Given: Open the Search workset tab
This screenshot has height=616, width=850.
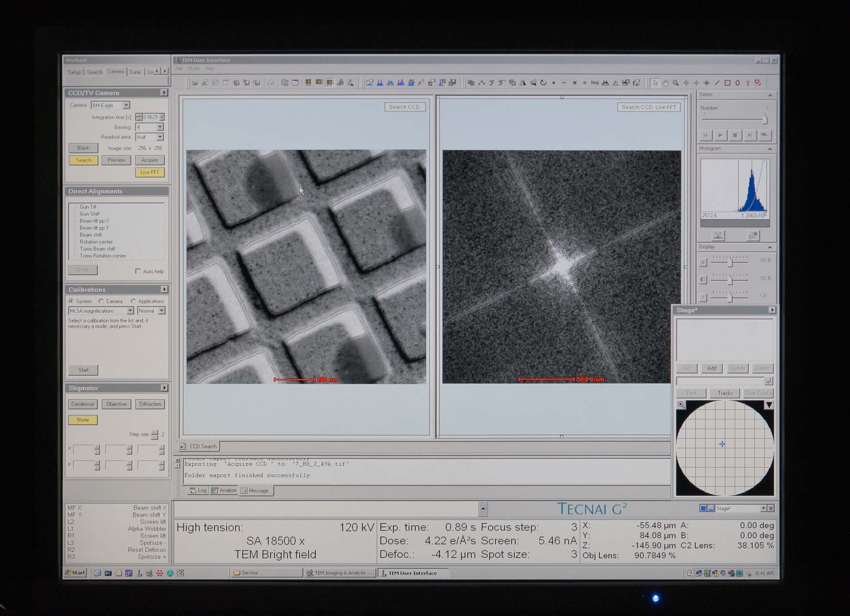Looking at the screenshot, I should click(94, 72).
